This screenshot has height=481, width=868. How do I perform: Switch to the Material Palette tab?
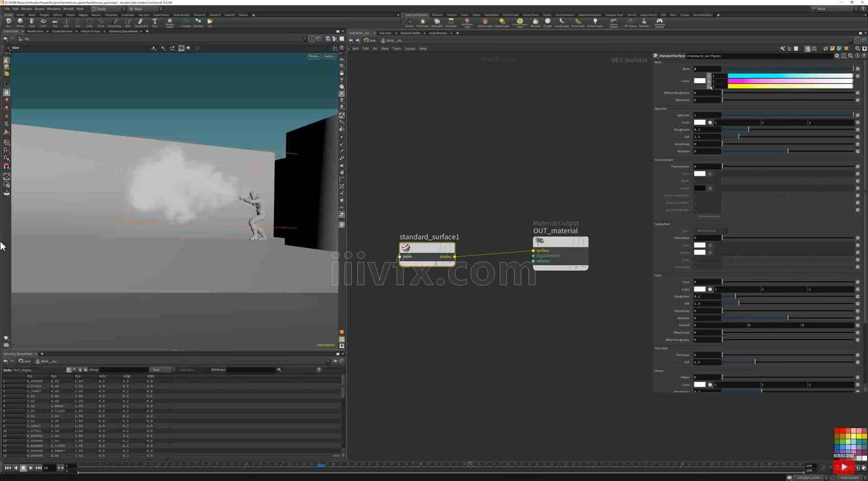(410, 33)
